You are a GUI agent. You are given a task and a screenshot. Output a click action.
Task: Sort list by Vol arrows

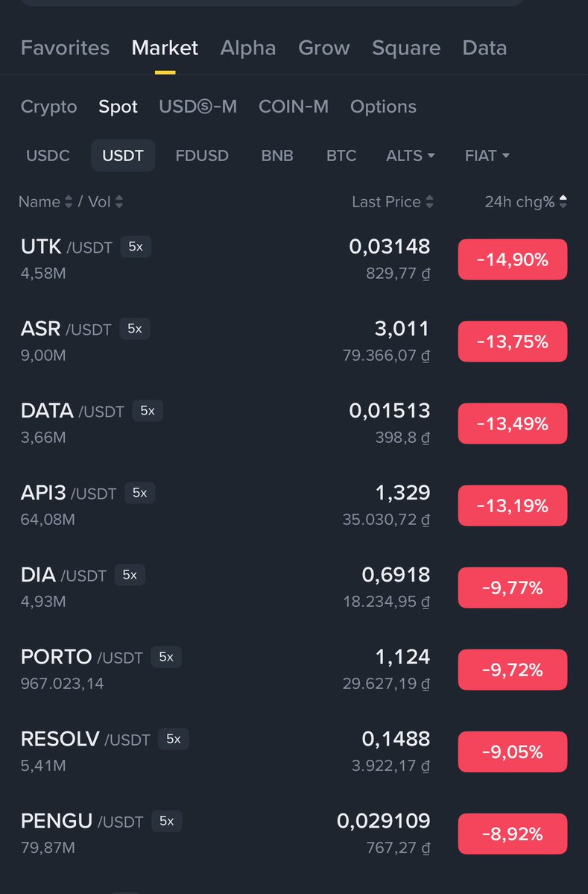(x=119, y=202)
